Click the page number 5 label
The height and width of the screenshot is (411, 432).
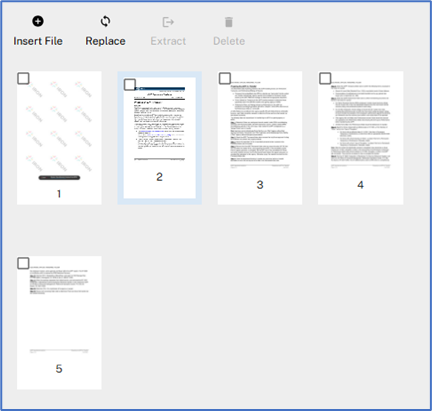coord(59,368)
